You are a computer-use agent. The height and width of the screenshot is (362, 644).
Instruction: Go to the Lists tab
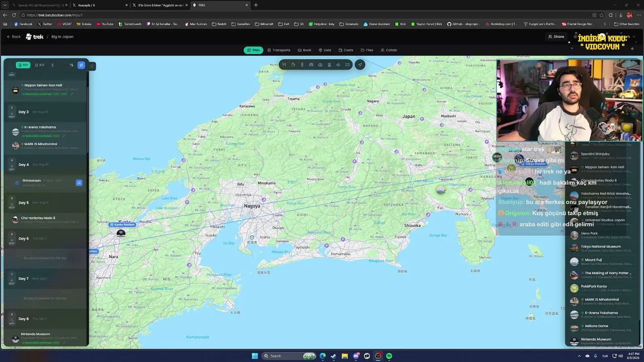tap(325, 50)
